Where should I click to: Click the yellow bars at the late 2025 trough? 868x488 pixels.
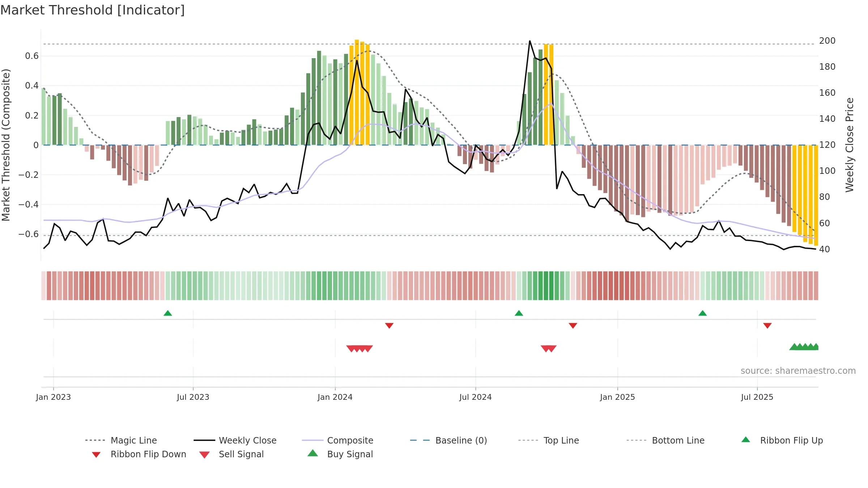pos(805,195)
